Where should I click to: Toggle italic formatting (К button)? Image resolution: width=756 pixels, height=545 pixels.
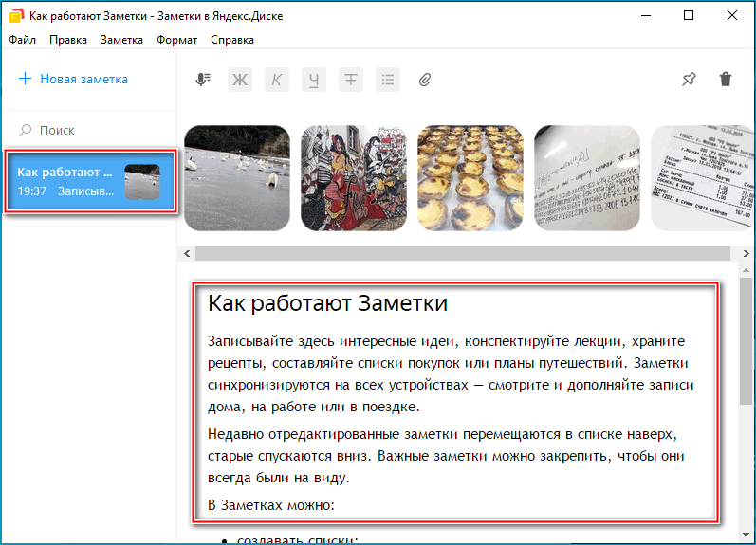coord(277,80)
